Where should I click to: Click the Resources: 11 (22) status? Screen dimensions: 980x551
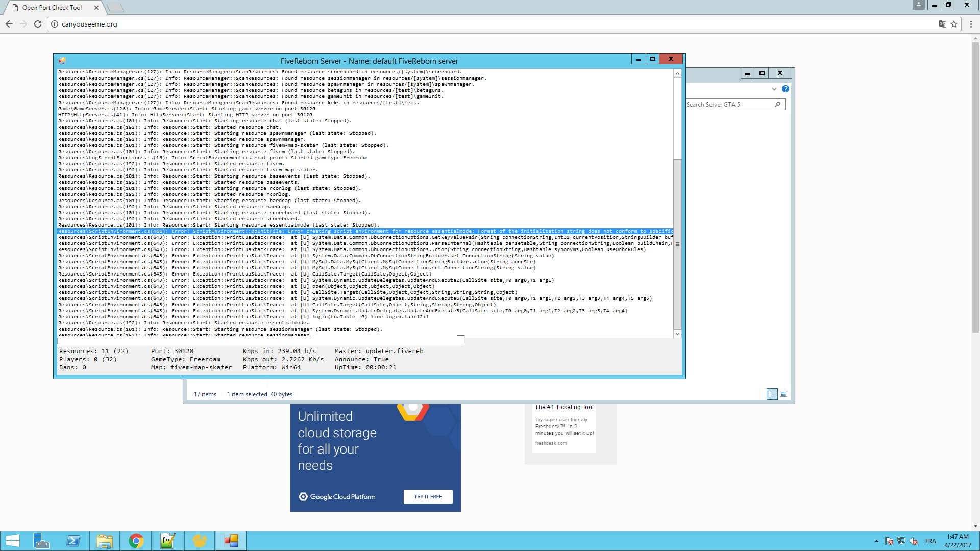pyautogui.click(x=93, y=351)
